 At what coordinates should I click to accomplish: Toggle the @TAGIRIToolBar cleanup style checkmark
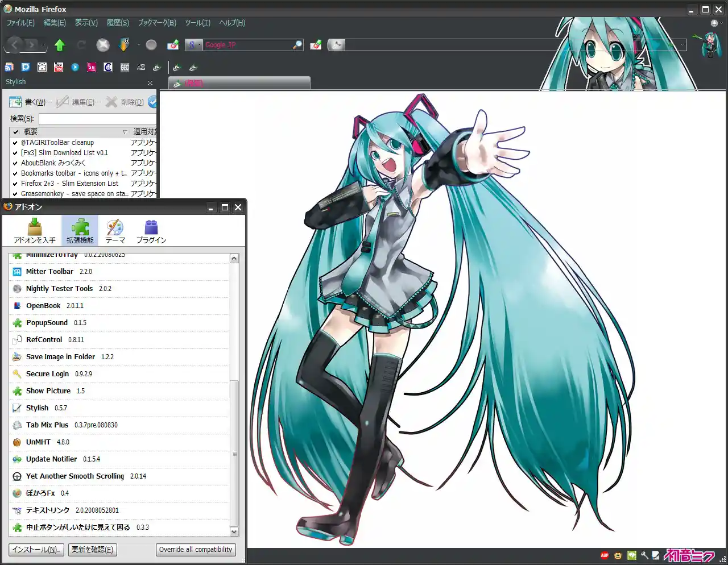[15, 143]
